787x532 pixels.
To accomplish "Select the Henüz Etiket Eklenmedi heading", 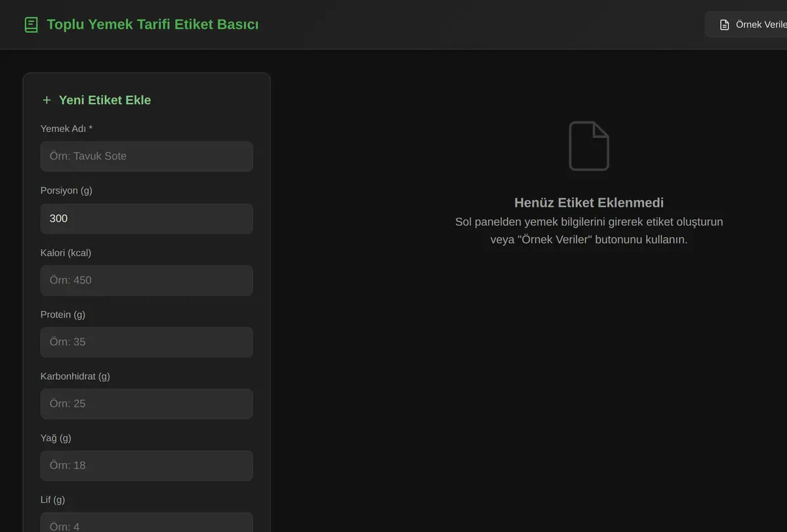I will pyautogui.click(x=589, y=203).
